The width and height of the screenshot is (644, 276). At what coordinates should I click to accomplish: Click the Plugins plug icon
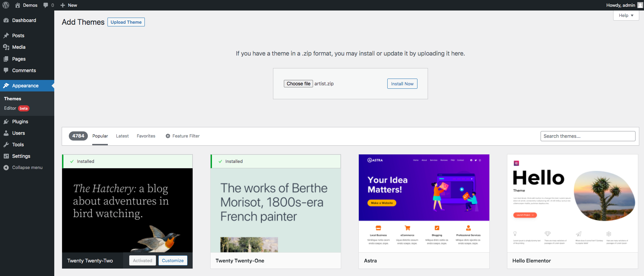point(6,122)
